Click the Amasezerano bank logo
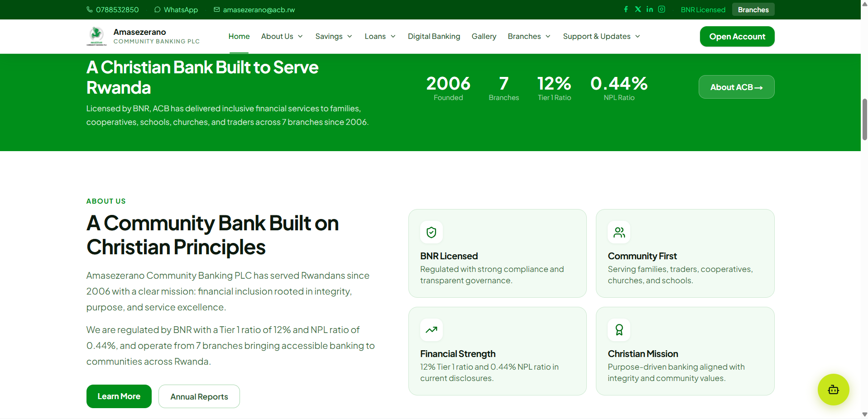Image resolution: width=868 pixels, height=419 pixels. click(96, 36)
